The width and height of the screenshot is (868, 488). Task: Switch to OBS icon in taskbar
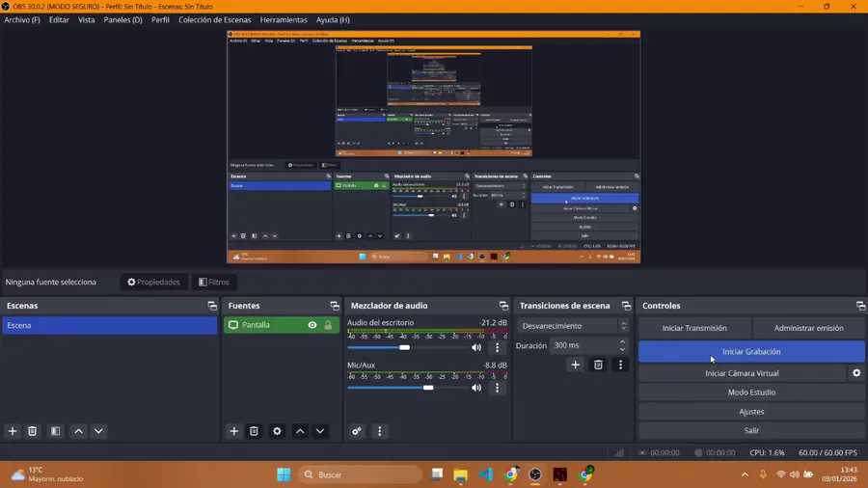tap(535, 474)
